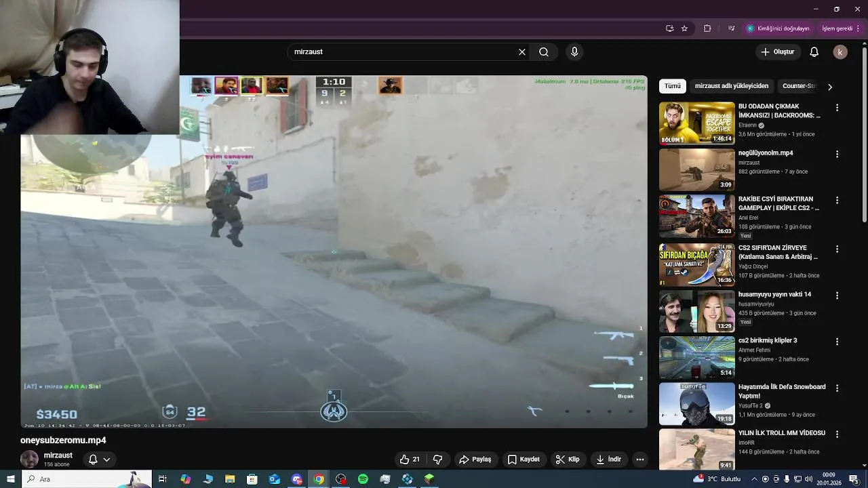
Task: Open the negülüyonolm.mp4 video thumbnail
Action: click(696, 169)
